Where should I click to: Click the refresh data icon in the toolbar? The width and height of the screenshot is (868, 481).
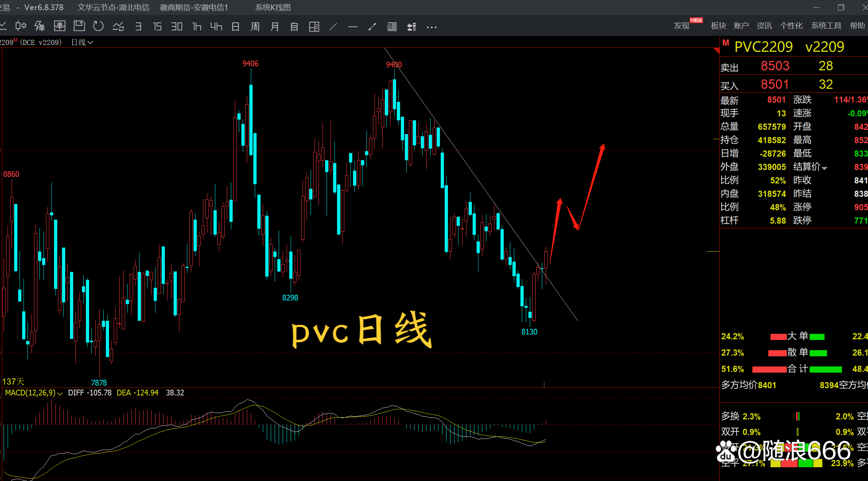tap(98, 26)
